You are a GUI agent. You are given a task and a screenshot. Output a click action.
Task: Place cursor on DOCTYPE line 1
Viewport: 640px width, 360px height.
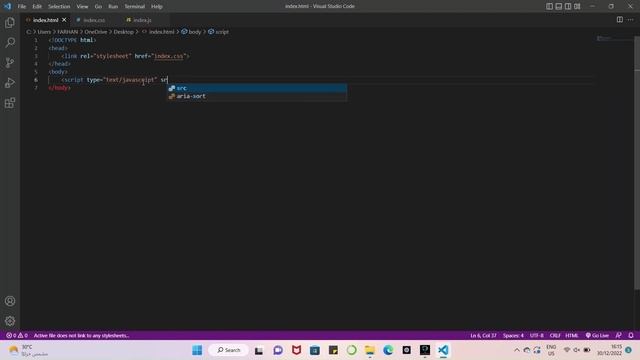[72, 40]
